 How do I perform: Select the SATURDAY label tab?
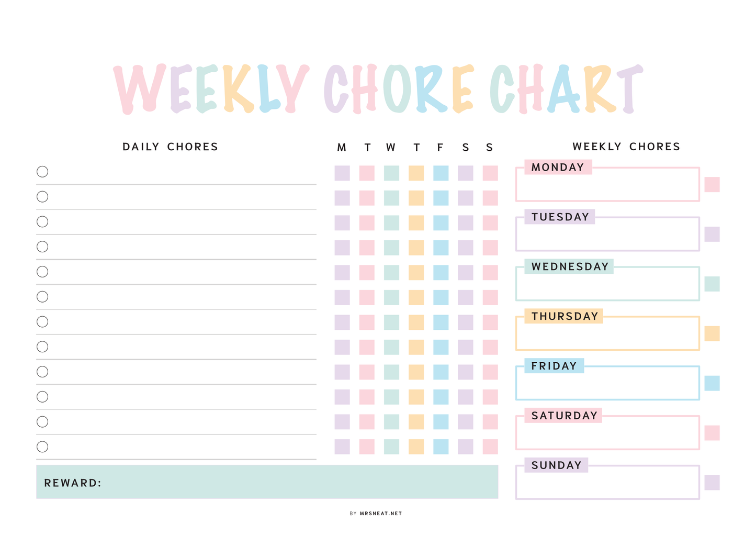[564, 416]
